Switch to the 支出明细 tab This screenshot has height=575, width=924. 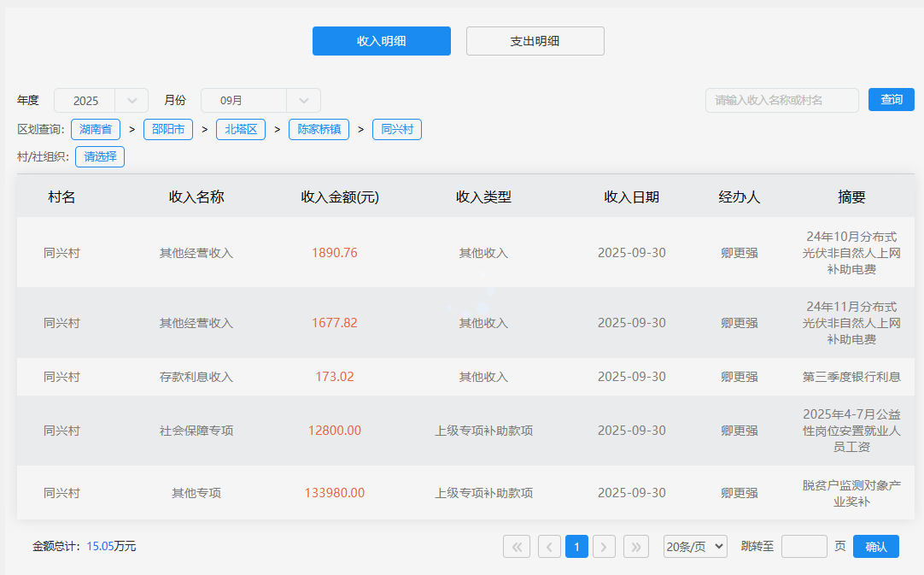pyautogui.click(x=535, y=41)
